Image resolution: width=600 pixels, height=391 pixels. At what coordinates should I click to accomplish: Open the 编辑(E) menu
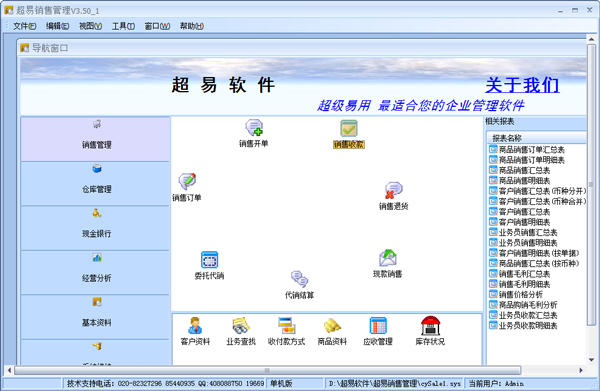57,26
